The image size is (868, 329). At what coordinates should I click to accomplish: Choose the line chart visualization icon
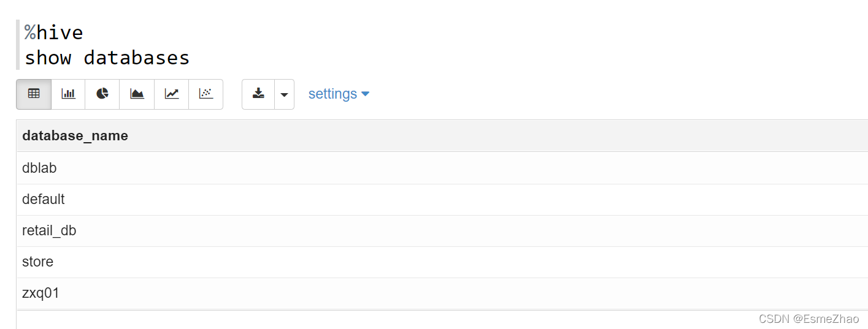click(x=171, y=94)
